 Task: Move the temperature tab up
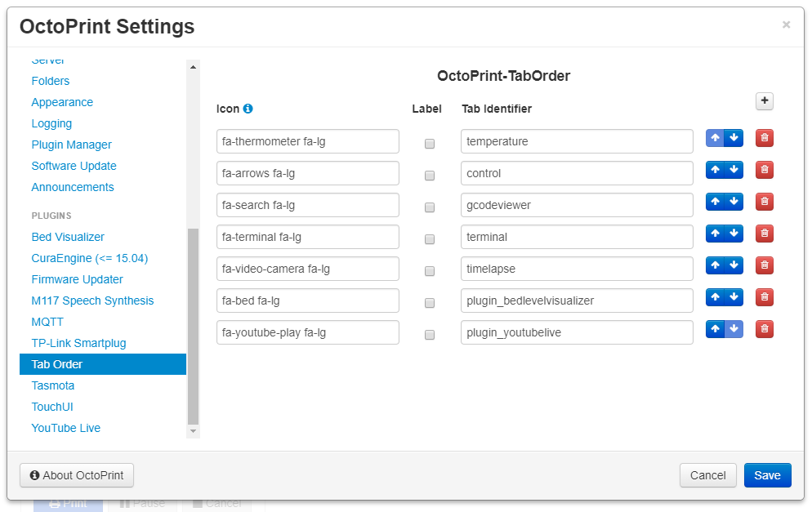click(716, 138)
